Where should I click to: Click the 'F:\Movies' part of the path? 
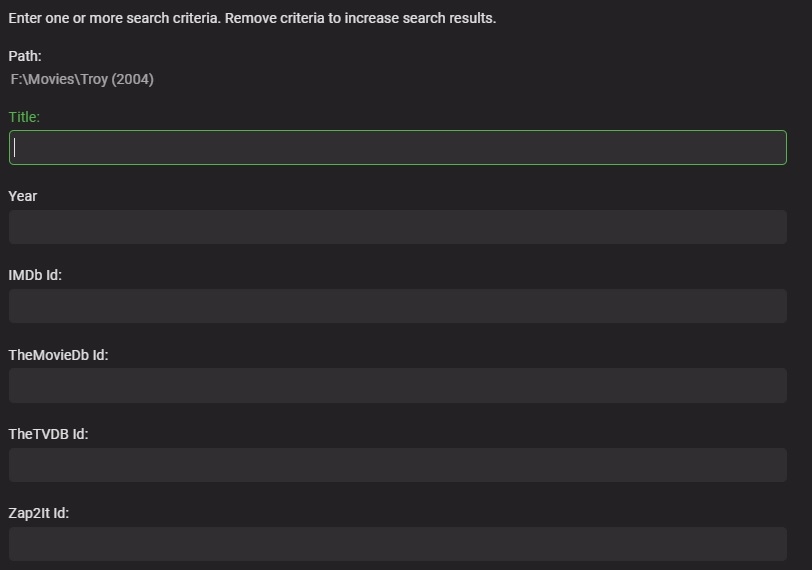[40, 79]
